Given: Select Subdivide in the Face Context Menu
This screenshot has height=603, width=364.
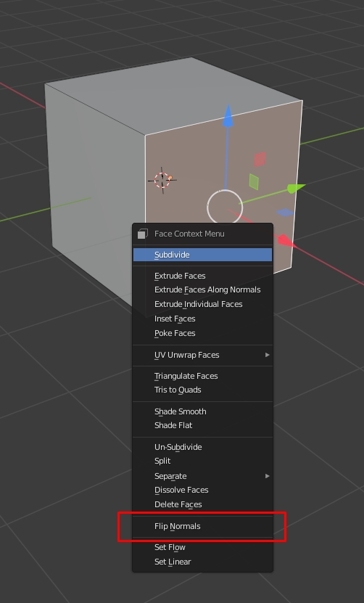Looking at the screenshot, I should click(202, 255).
